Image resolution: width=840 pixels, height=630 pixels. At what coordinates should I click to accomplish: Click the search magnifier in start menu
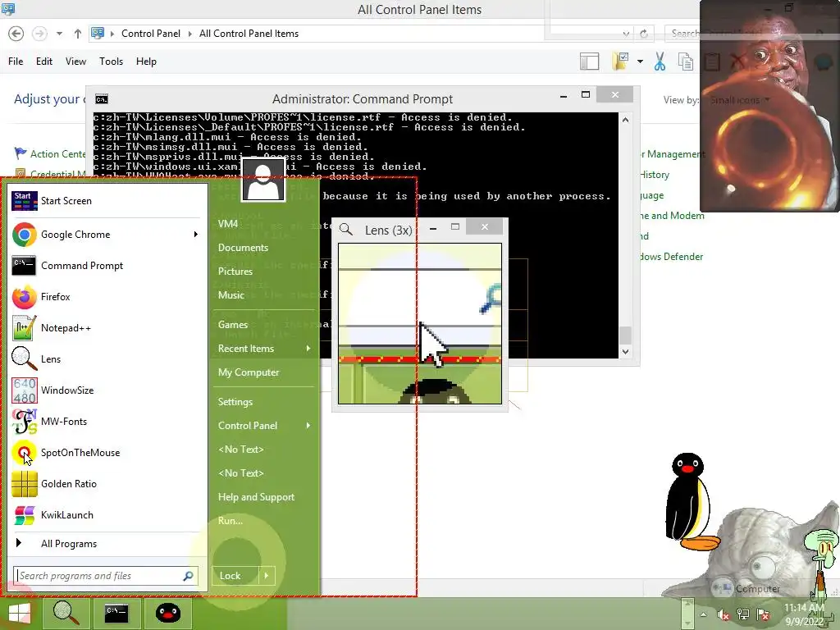pyautogui.click(x=188, y=576)
